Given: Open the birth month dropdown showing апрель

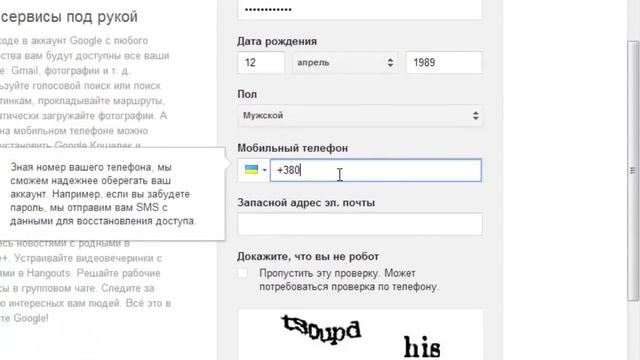Looking at the screenshot, I should coord(345,62).
